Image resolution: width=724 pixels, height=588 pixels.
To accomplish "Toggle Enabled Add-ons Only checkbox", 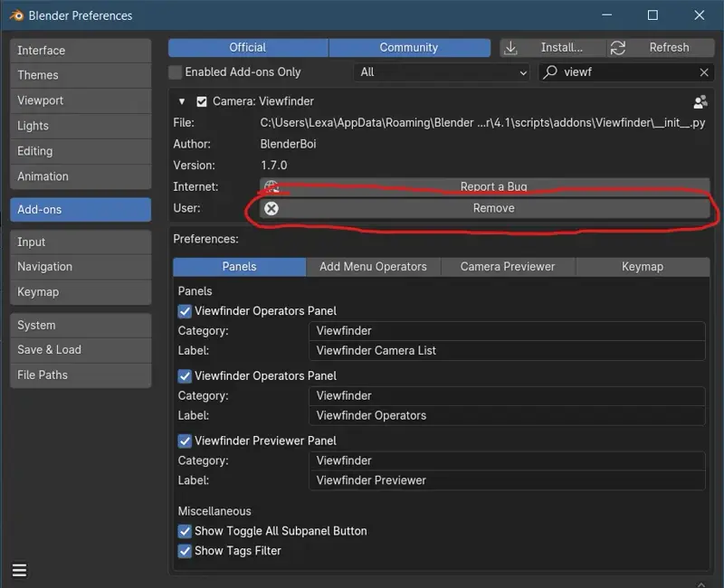I will tap(176, 72).
